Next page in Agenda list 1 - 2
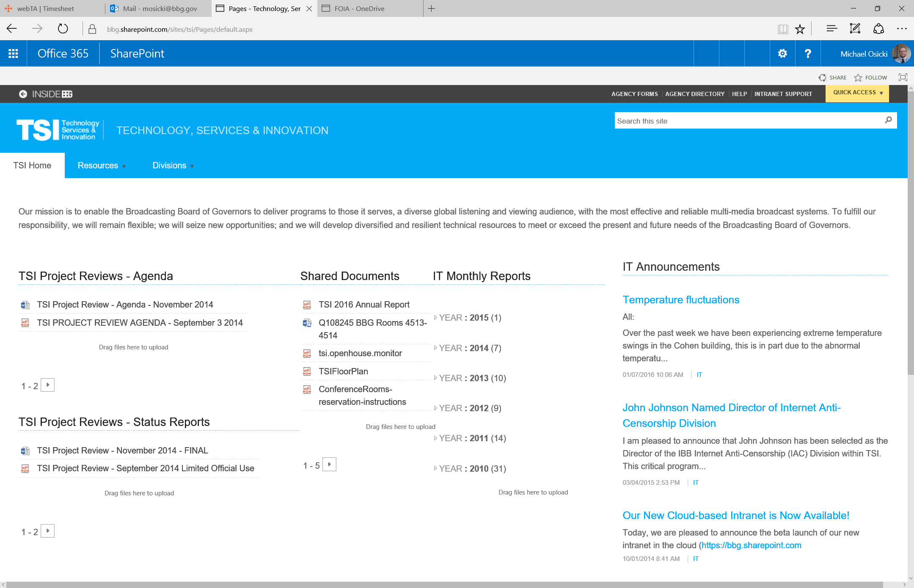Image resolution: width=914 pixels, height=588 pixels. pyautogui.click(x=48, y=385)
